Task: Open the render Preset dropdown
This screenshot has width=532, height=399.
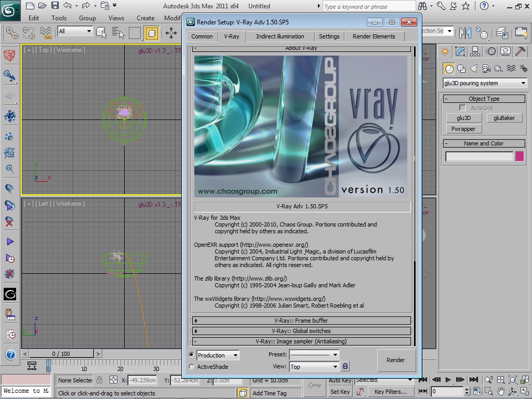Action: click(x=314, y=354)
